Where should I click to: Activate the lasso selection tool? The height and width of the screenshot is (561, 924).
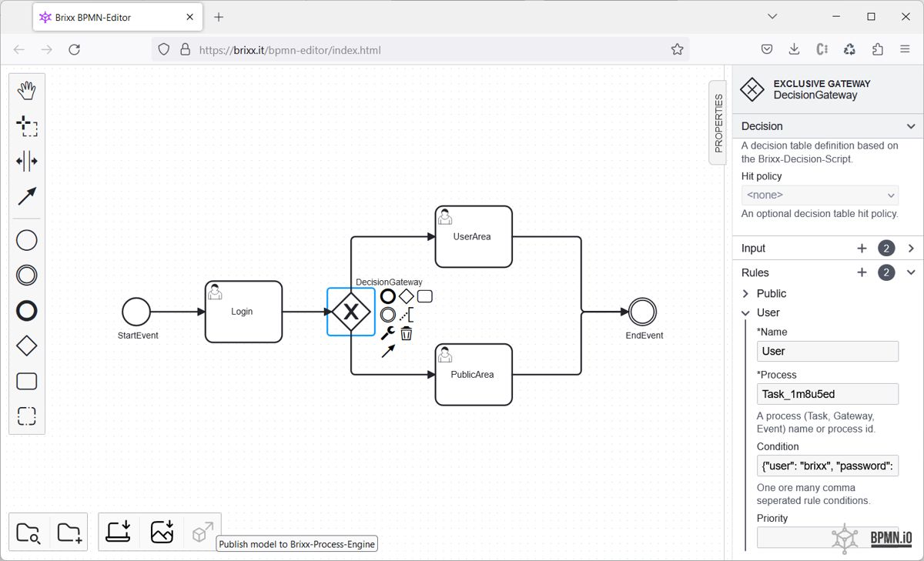(x=27, y=126)
